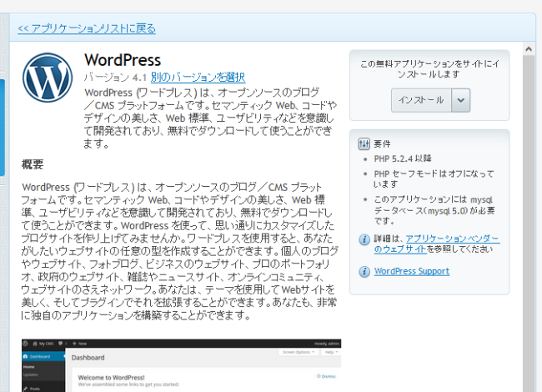Click the バージョン 4.1 text
The image size is (542, 392).
point(115,77)
